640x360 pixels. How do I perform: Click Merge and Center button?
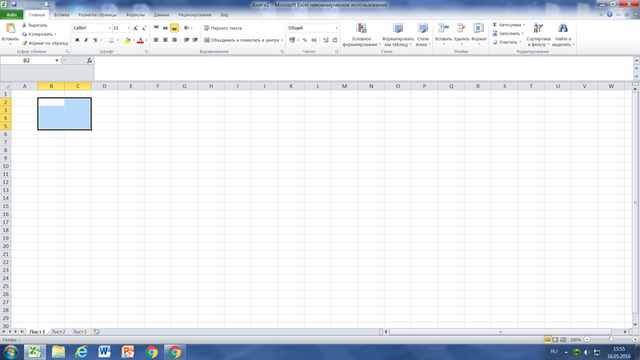(242, 40)
